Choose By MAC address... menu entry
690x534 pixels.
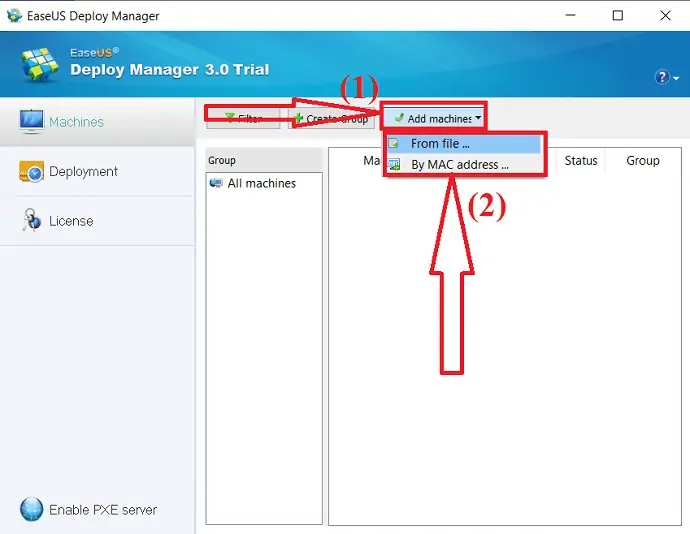(464, 165)
